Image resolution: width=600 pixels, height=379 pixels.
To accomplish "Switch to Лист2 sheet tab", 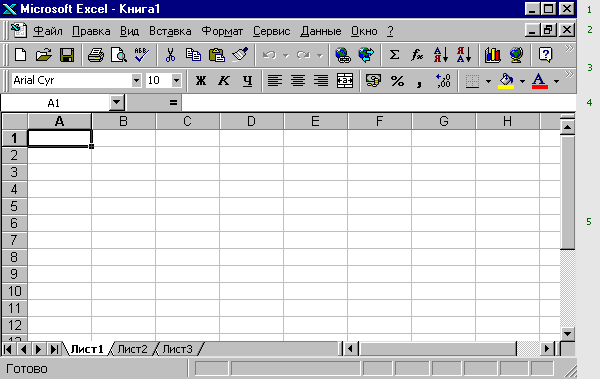I will 132,349.
